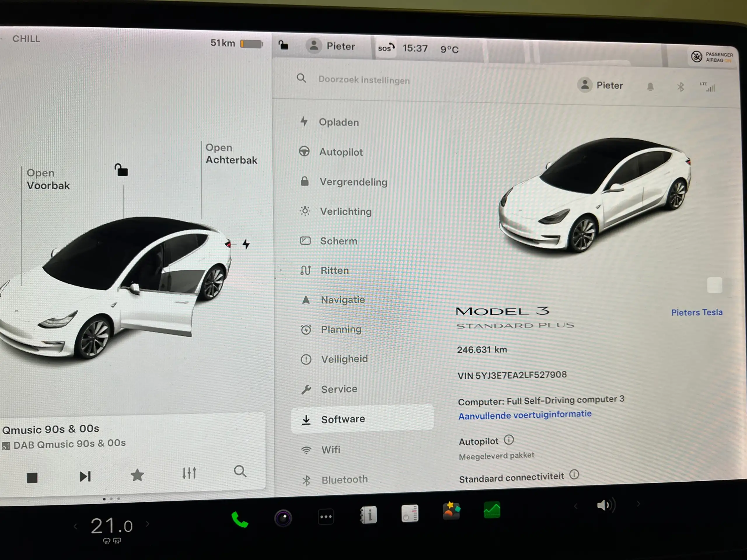Tap the lock icon in top status bar

(283, 45)
